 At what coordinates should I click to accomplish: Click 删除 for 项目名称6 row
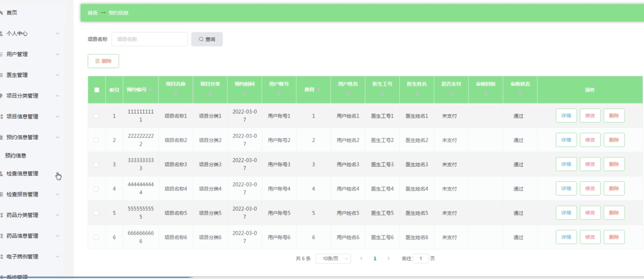pos(614,237)
